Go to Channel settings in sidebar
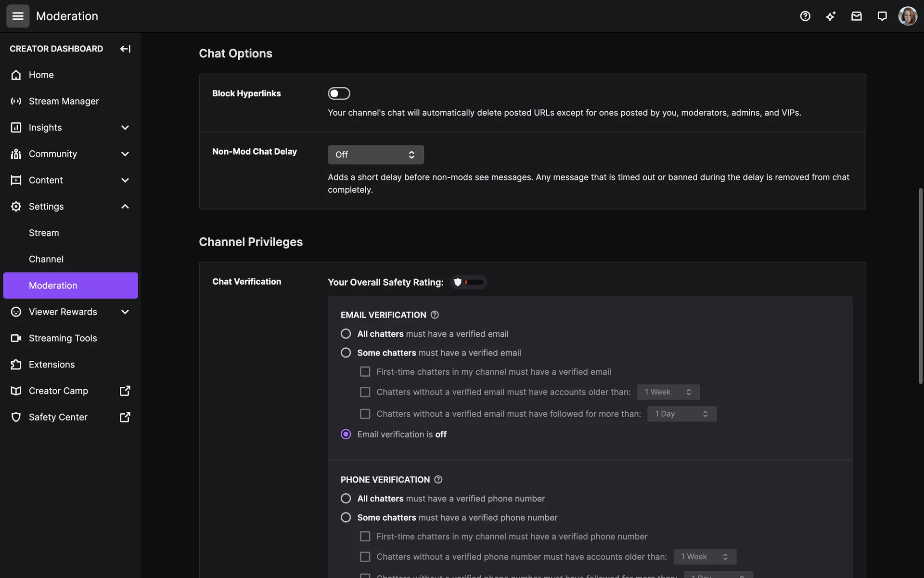 click(46, 259)
